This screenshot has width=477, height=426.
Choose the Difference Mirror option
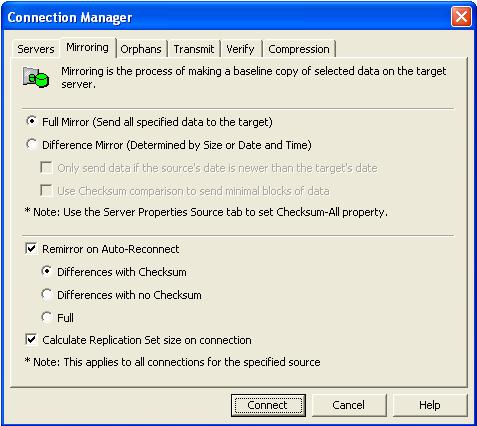[x=32, y=145]
